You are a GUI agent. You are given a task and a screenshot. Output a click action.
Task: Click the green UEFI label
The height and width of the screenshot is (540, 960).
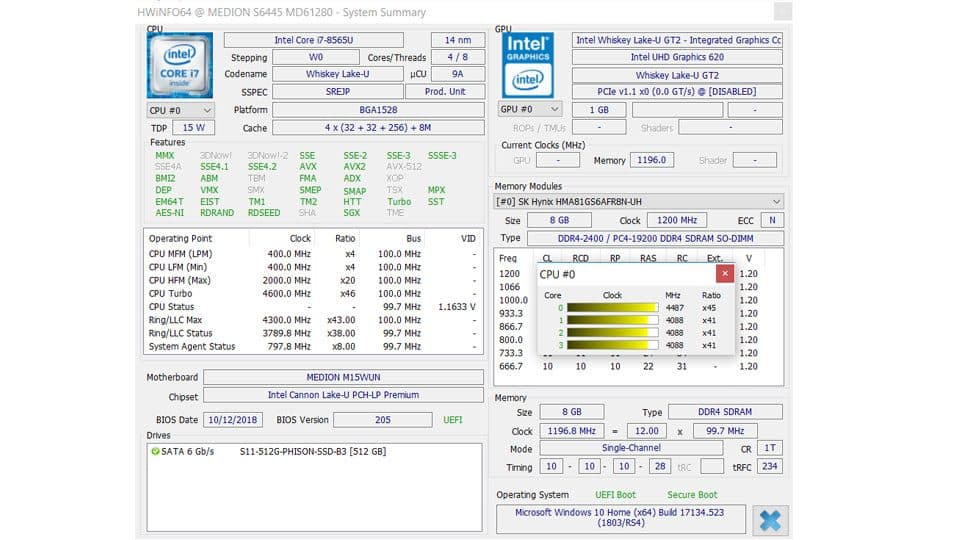[452, 419]
